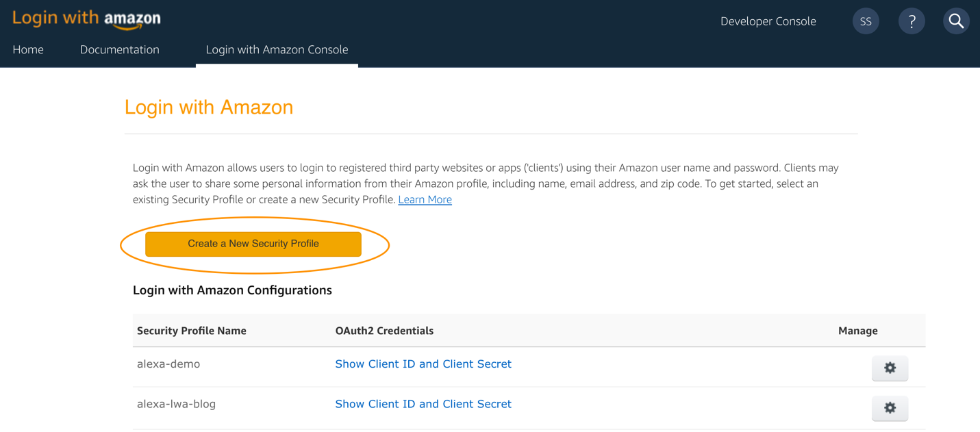Click the search magnifier icon
Image resolution: width=980 pixels, height=432 pixels.
(956, 21)
